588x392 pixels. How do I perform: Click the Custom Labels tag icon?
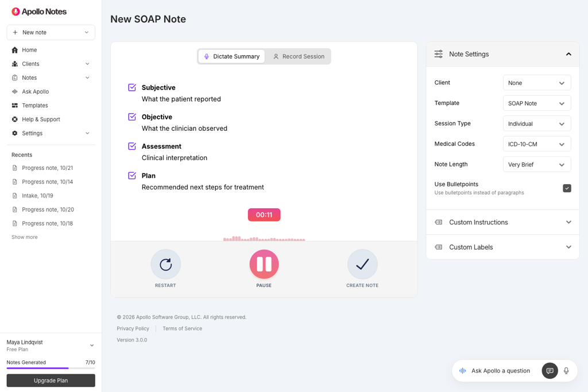(438, 247)
